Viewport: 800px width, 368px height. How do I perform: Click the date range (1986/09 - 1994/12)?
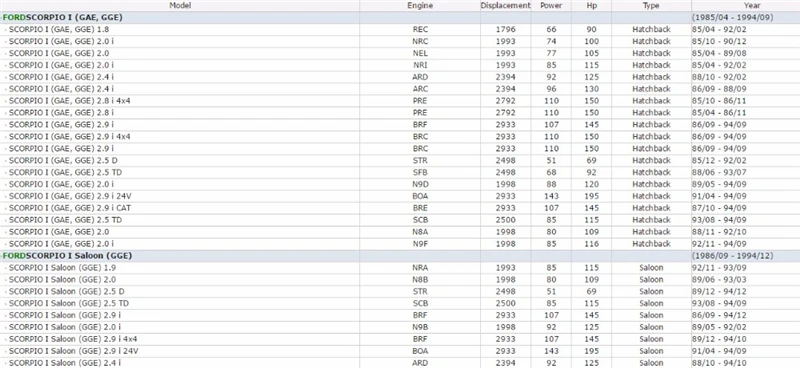pos(733,256)
